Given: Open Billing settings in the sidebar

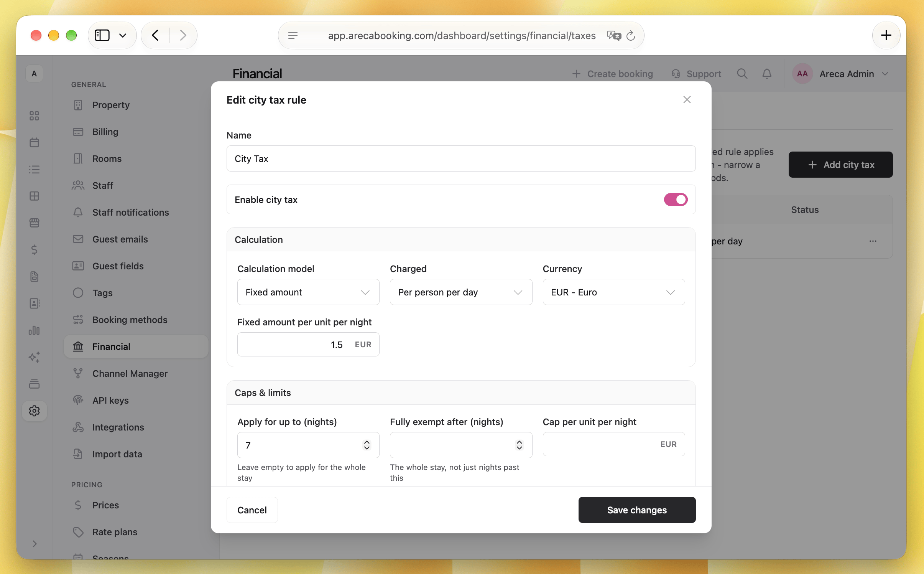Looking at the screenshot, I should (x=136, y=132).
